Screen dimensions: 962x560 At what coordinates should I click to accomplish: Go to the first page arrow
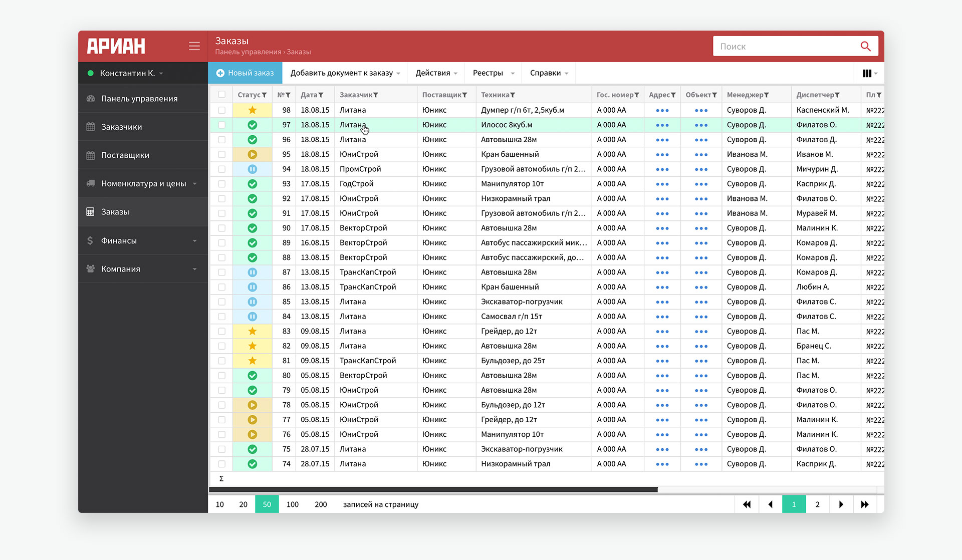coord(747,504)
